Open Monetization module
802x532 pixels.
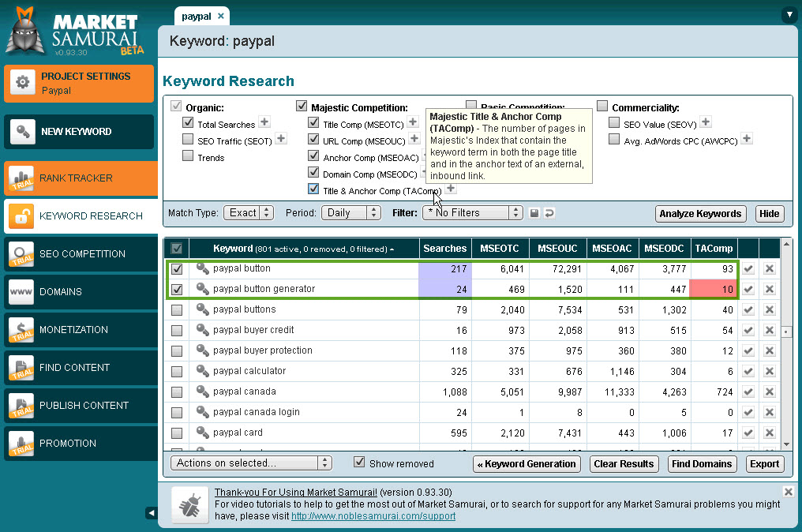pyautogui.click(x=81, y=329)
